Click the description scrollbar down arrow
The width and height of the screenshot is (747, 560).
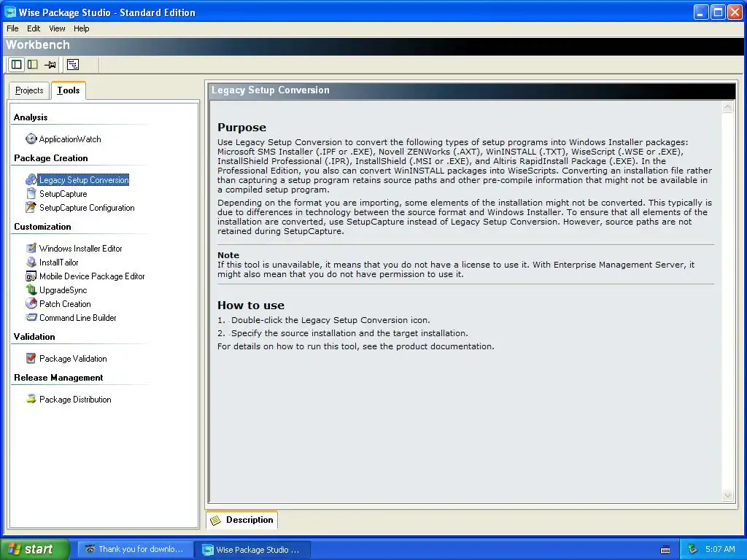(x=727, y=495)
